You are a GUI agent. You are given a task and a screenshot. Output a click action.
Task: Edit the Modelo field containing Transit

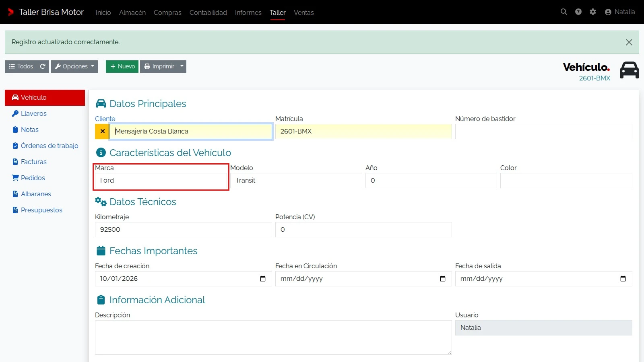point(296,181)
